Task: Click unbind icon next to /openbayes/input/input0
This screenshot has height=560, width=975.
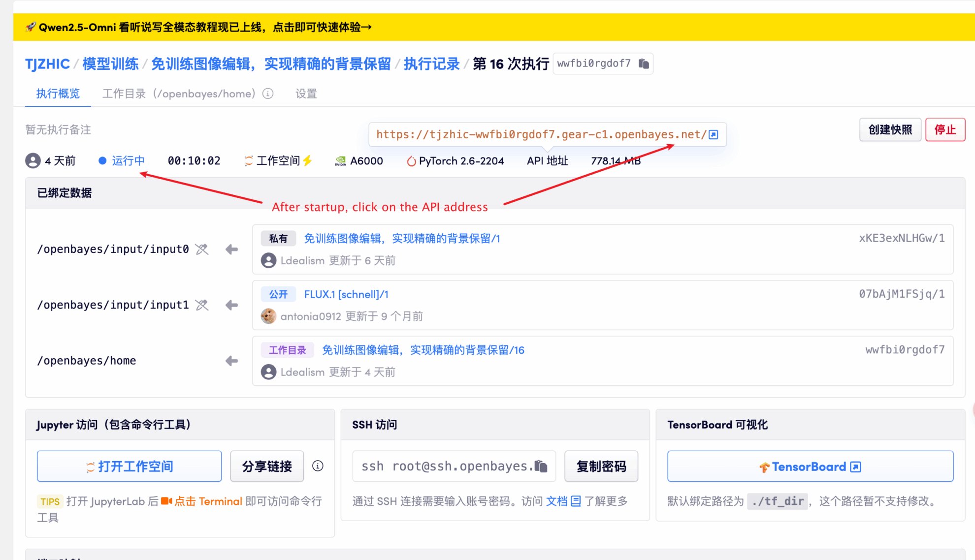Action: [202, 249]
